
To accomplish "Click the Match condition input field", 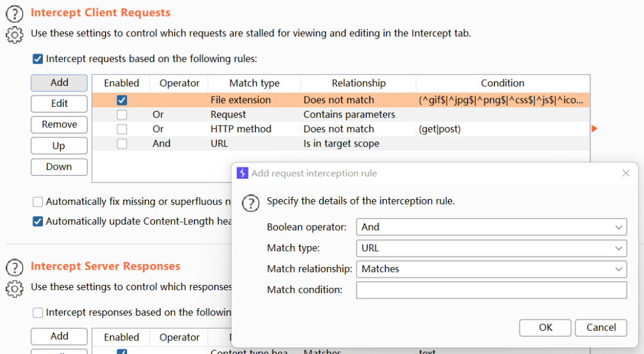I will coord(491,290).
